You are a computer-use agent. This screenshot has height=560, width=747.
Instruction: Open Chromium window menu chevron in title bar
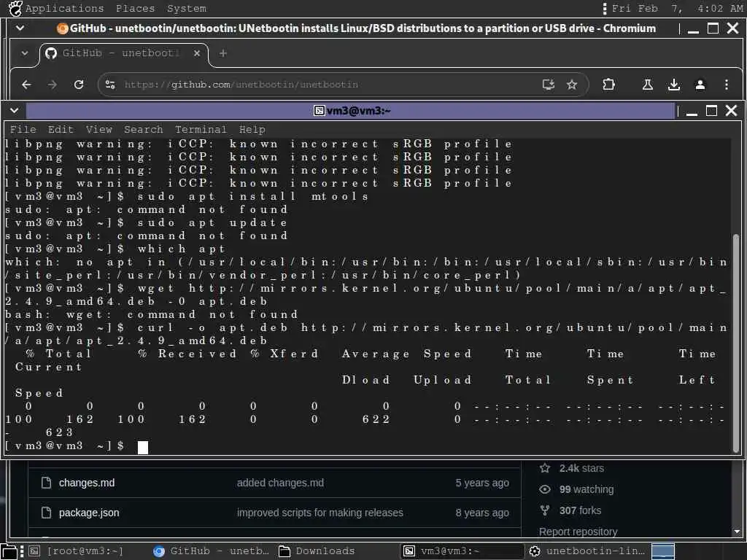click(20, 28)
